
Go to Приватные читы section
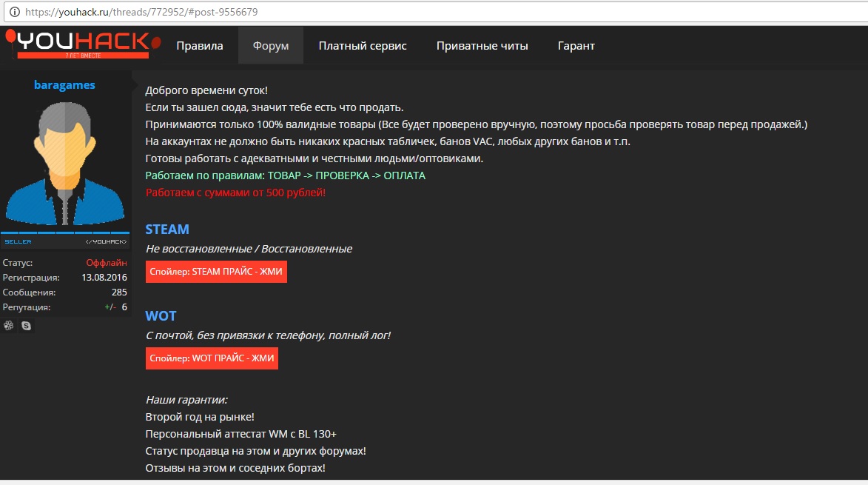(482, 46)
